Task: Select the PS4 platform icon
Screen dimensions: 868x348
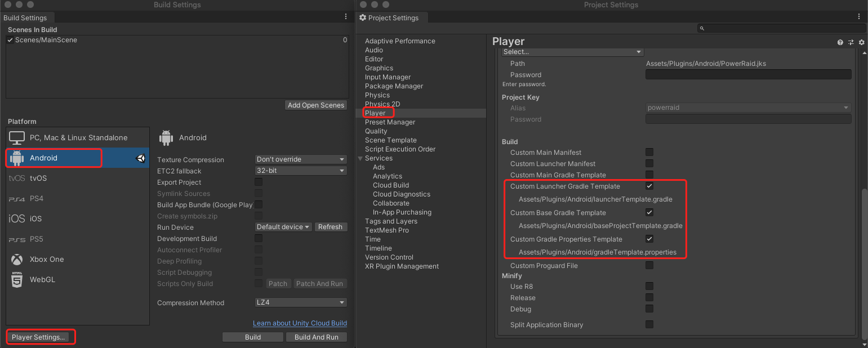Action: (17, 199)
